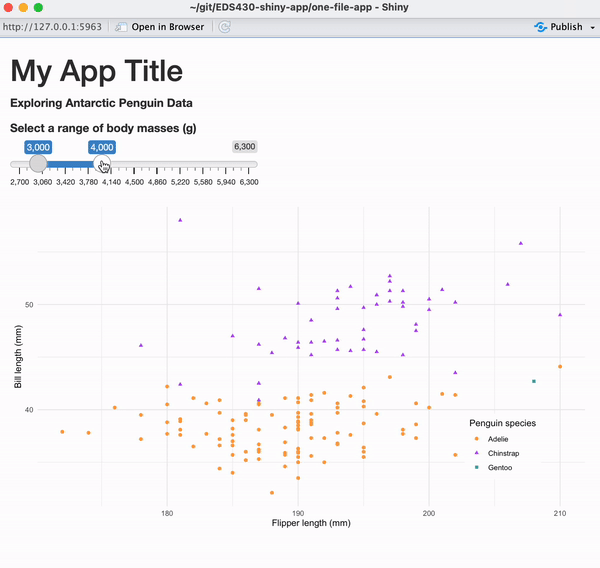The height and width of the screenshot is (568, 600).
Task: Click the 2,700 tick label on slider
Action: click(20, 182)
